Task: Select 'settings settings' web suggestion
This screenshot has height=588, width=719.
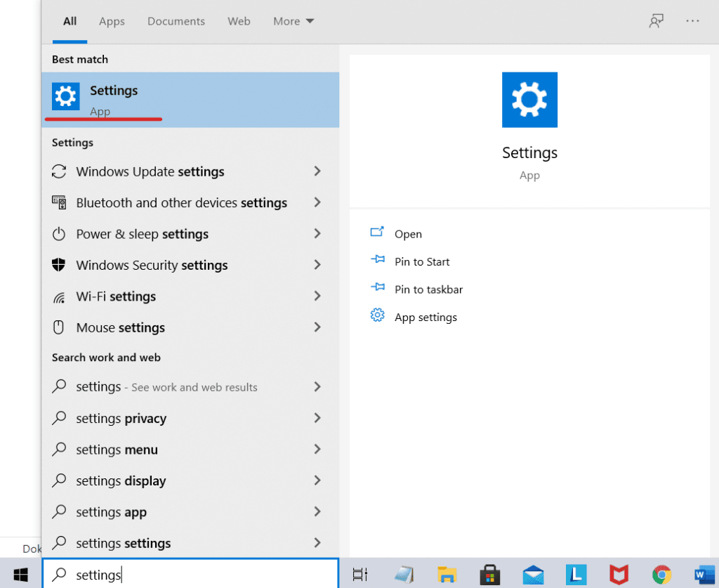Action: pos(190,542)
